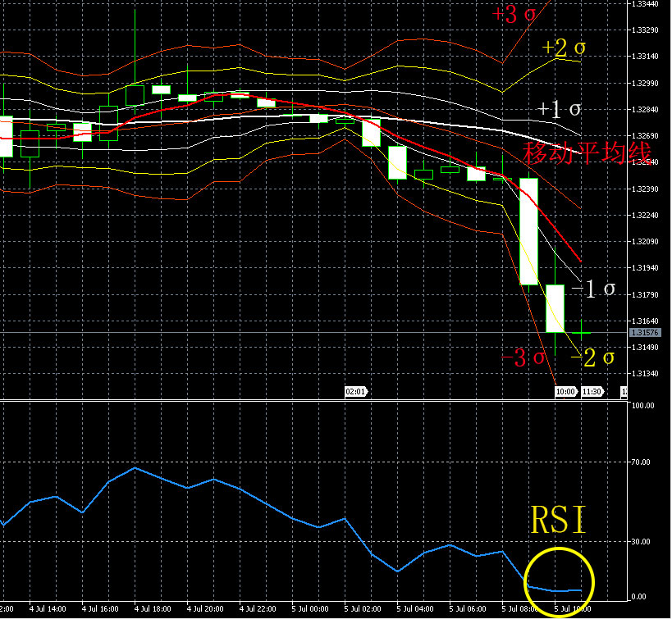Image resolution: width=672 pixels, height=619 pixels.
Task: Click the 4 Jul 20:00 time label
Action: 205,608
